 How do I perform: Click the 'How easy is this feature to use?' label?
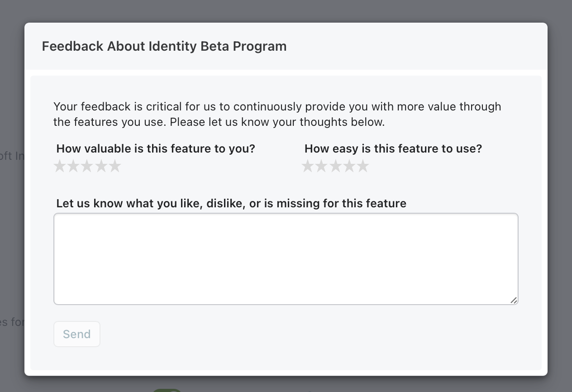pos(393,148)
